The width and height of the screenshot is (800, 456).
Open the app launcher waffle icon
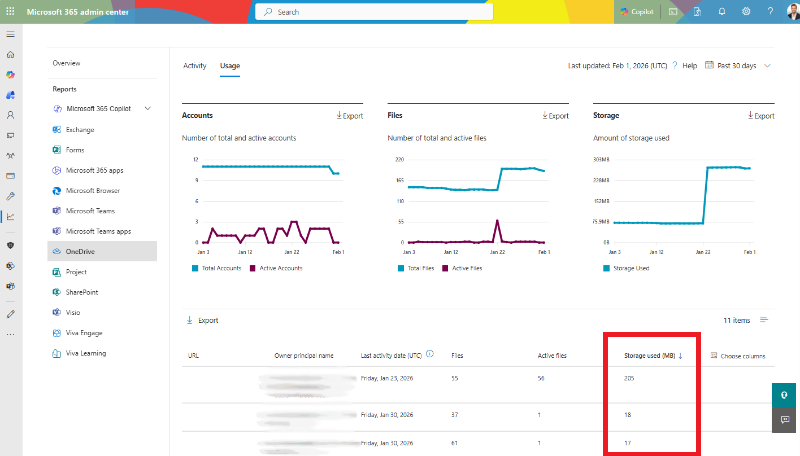[x=10, y=11]
